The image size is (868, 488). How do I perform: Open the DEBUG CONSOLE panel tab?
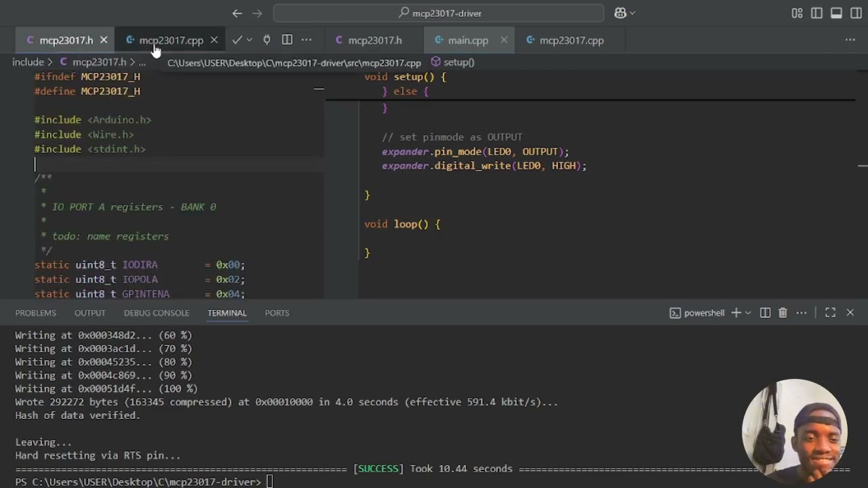coord(157,312)
